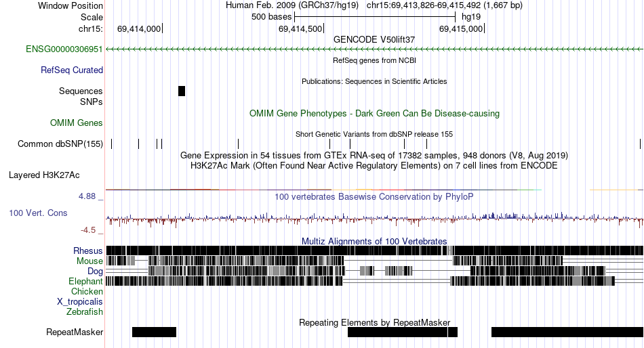Click the 69,414,000 ruler position
Screen dimensions: 644x348
[139, 28]
